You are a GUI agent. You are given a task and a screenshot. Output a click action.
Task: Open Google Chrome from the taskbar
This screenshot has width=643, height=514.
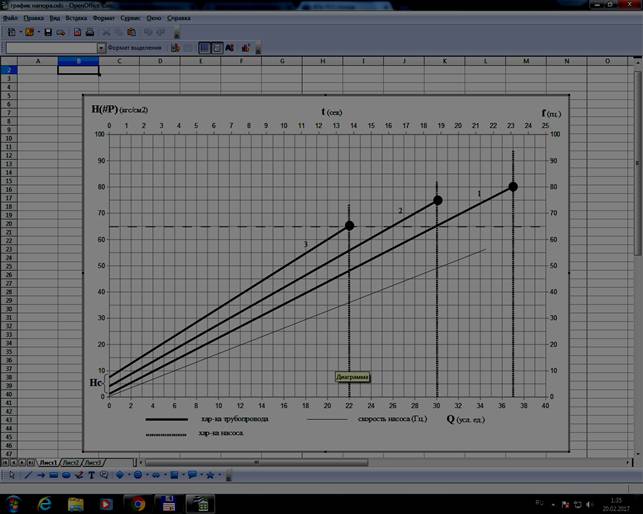137,503
